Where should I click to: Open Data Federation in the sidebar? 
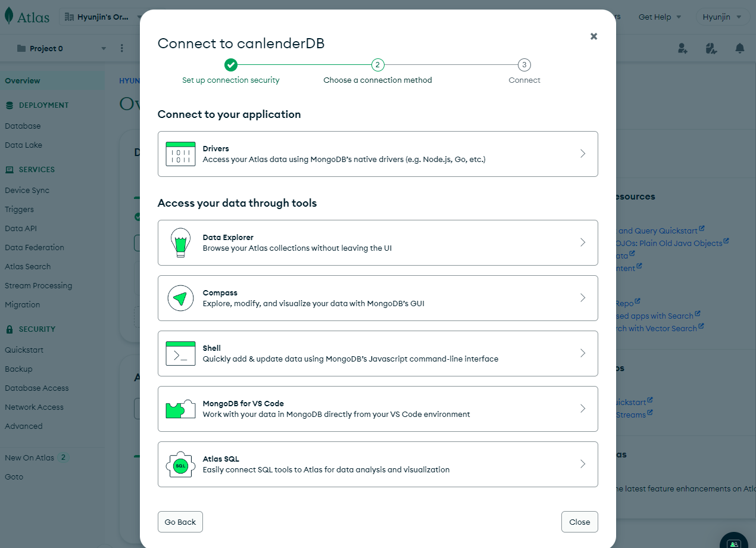35,247
